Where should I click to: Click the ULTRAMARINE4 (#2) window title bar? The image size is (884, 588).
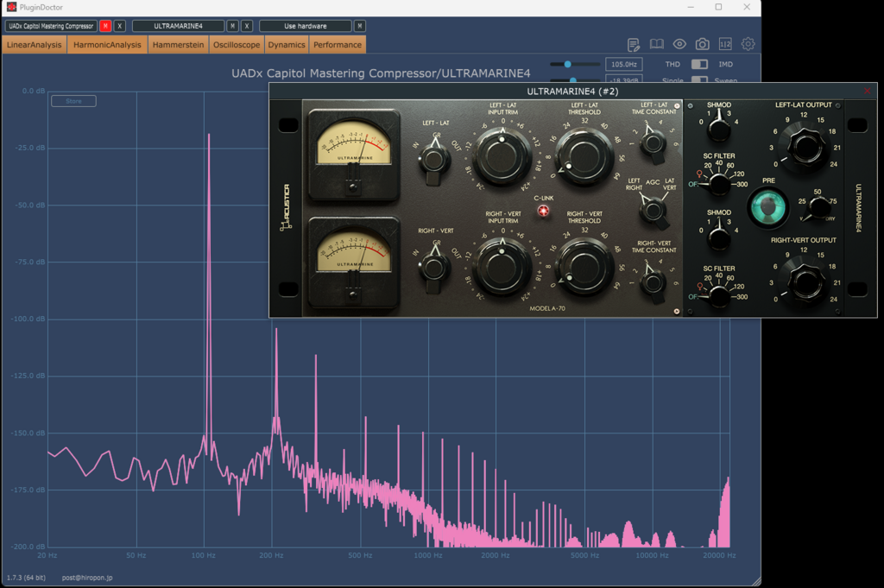(572, 91)
